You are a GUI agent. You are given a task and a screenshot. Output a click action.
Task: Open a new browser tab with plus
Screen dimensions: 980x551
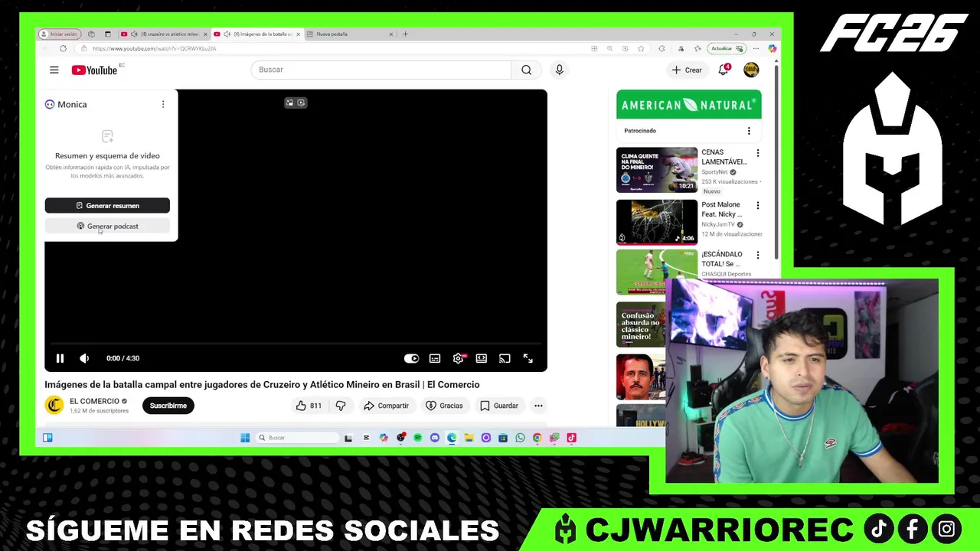click(x=405, y=34)
